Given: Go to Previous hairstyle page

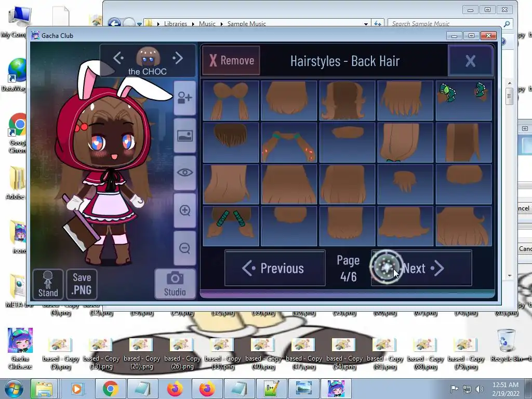Looking at the screenshot, I should click(275, 268).
